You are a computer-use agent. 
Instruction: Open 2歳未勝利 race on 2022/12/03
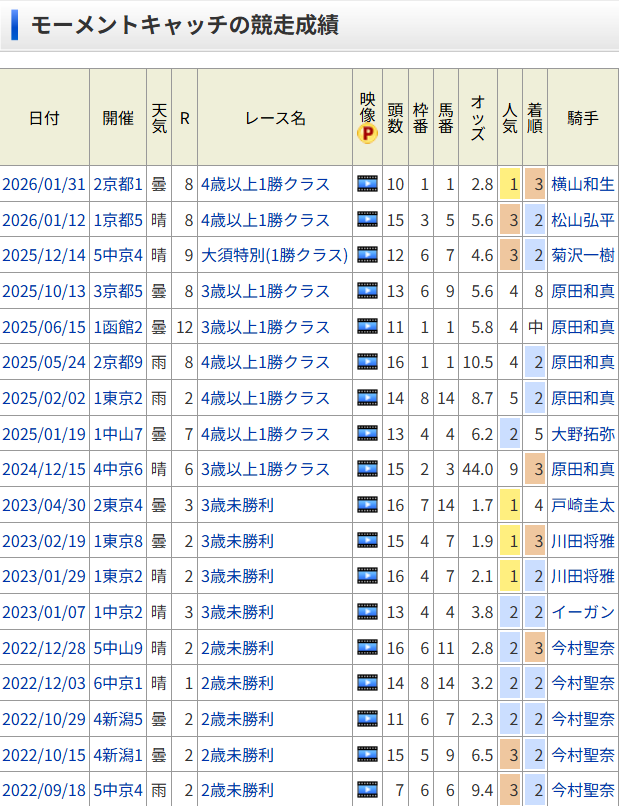237,684
